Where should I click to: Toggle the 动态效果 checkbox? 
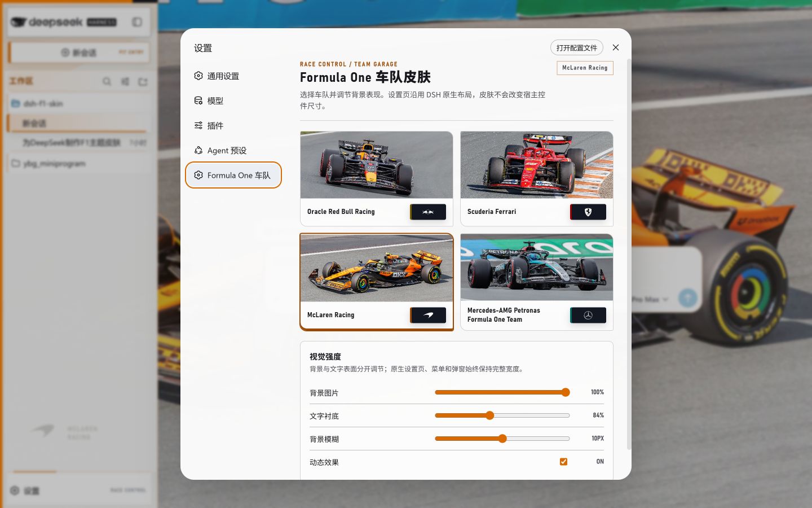(563, 462)
